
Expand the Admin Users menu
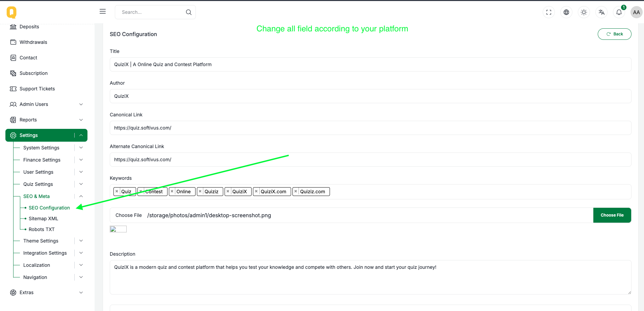[81, 104]
